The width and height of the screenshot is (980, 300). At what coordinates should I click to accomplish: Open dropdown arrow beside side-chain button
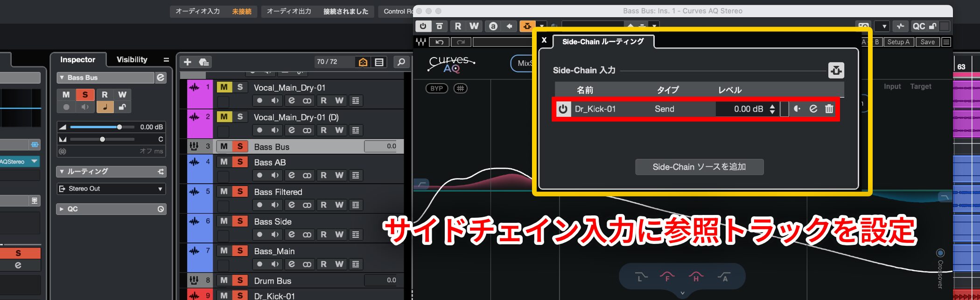pyautogui.click(x=541, y=26)
